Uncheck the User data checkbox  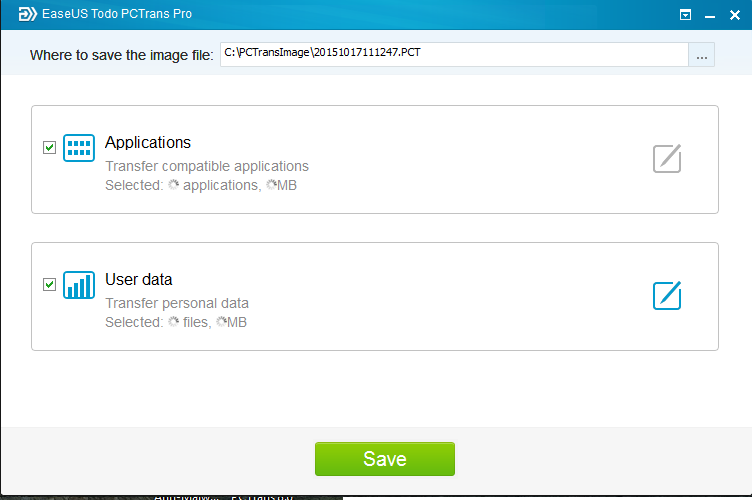pyautogui.click(x=49, y=284)
